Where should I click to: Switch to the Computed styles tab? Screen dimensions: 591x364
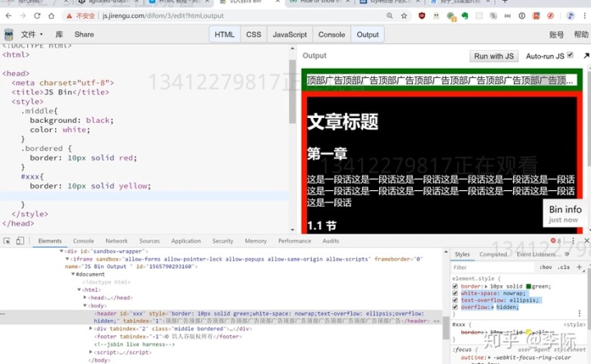pyautogui.click(x=493, y=254)
